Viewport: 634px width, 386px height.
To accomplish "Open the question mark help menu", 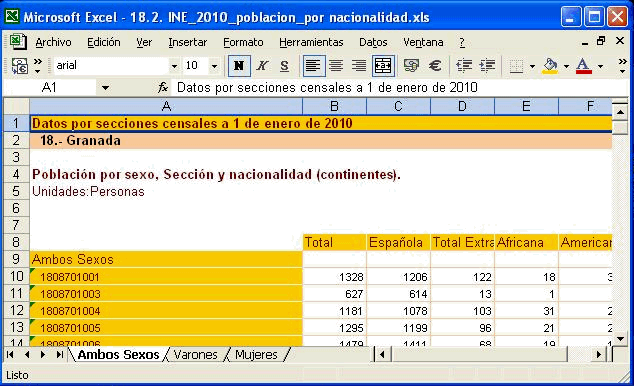I will 462,42.
